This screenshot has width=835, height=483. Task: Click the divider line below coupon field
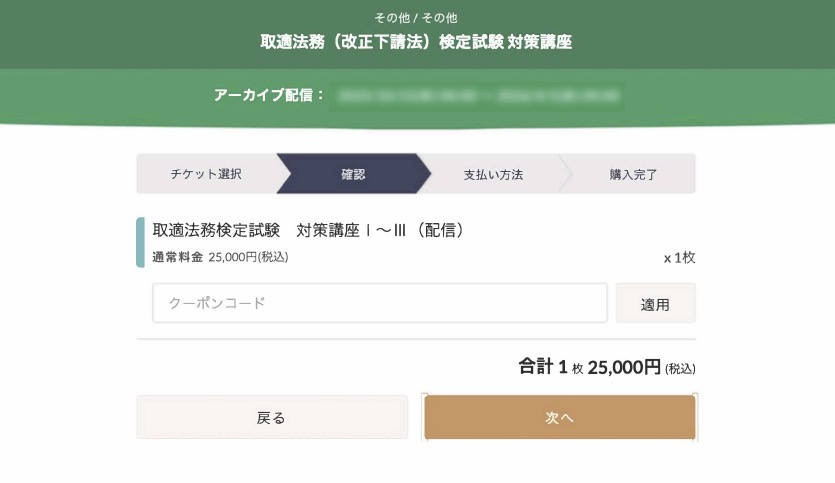(x=416, y=339)
